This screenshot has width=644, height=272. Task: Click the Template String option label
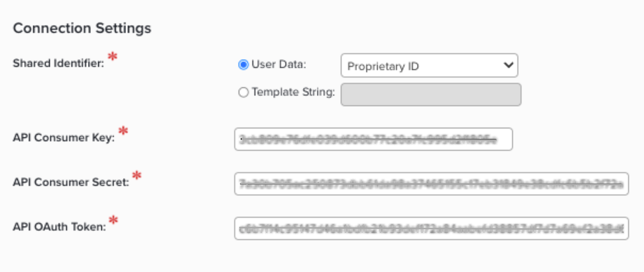[293, 92]
